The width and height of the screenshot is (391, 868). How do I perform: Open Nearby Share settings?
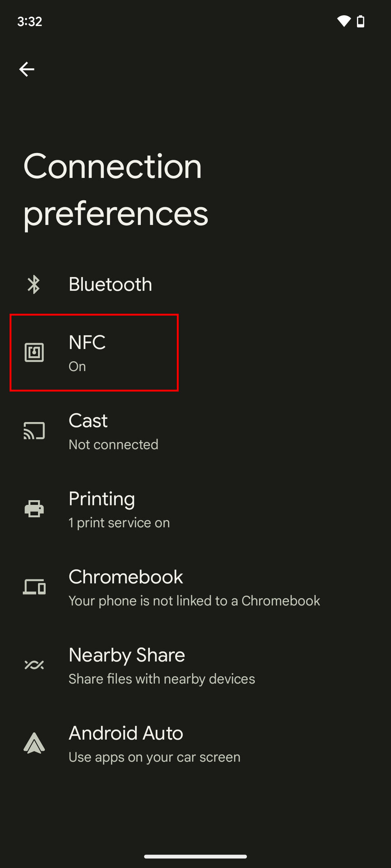[x=127, y=656]
